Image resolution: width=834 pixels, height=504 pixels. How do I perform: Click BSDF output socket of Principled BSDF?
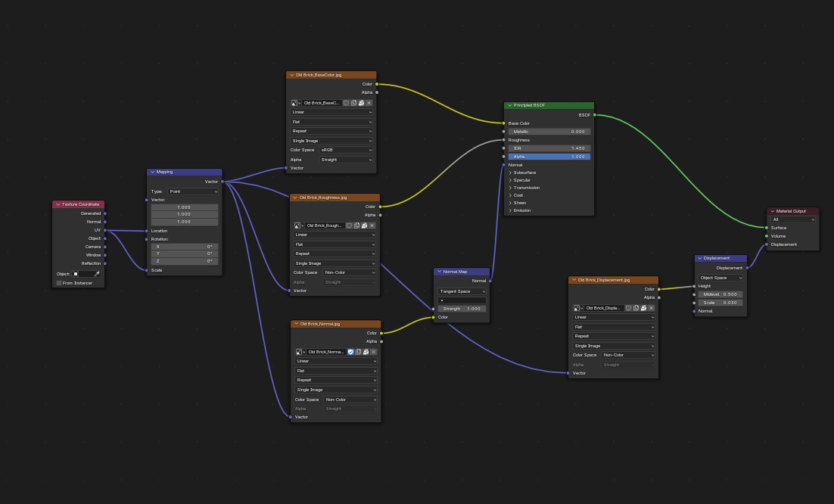coord(595,115)
